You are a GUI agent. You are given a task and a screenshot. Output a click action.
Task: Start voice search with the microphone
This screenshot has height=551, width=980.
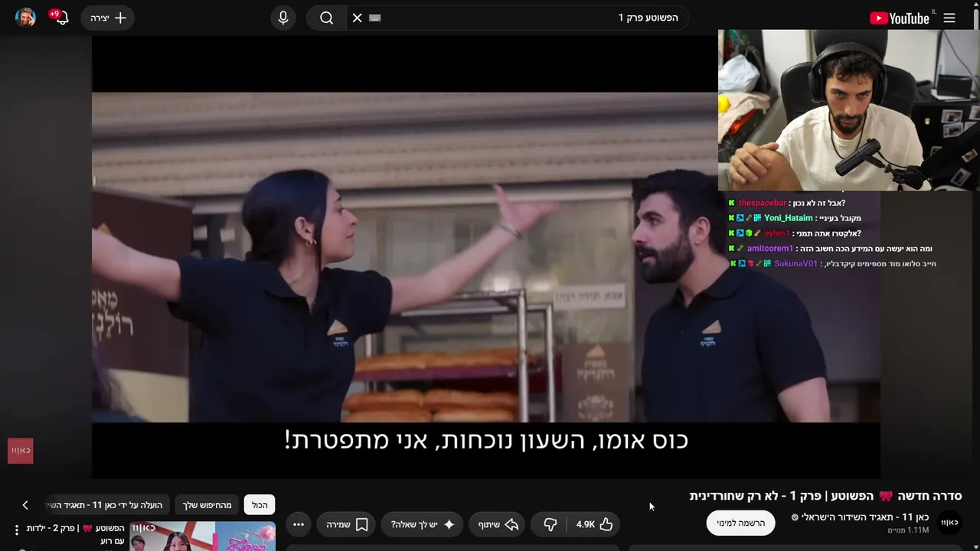point(283,18)
